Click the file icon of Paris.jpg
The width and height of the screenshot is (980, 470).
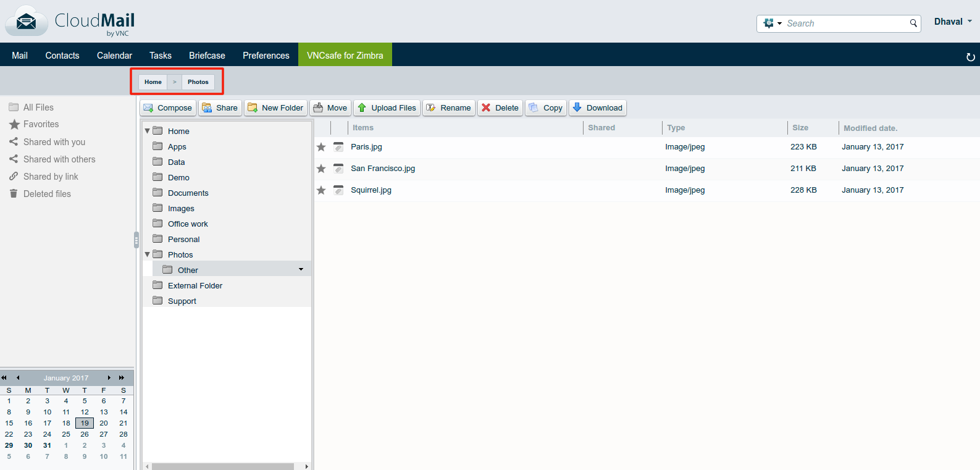pos(338,147)
